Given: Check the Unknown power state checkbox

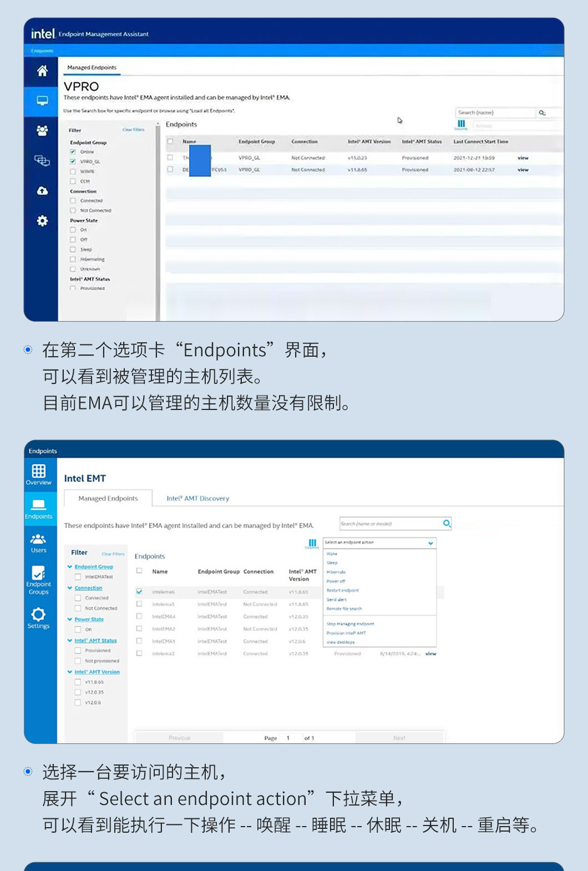Looking at the screenshot, I should pos(73,269).
